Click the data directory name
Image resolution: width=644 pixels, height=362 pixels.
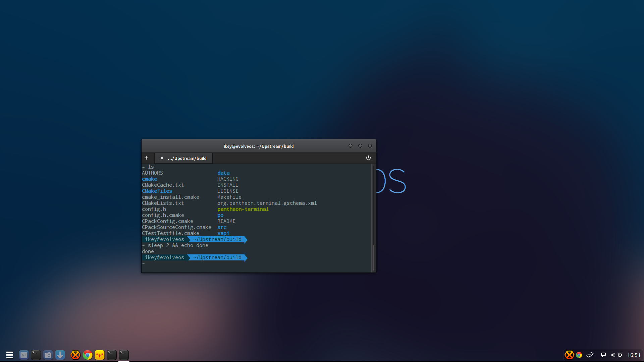click(223, 173)
